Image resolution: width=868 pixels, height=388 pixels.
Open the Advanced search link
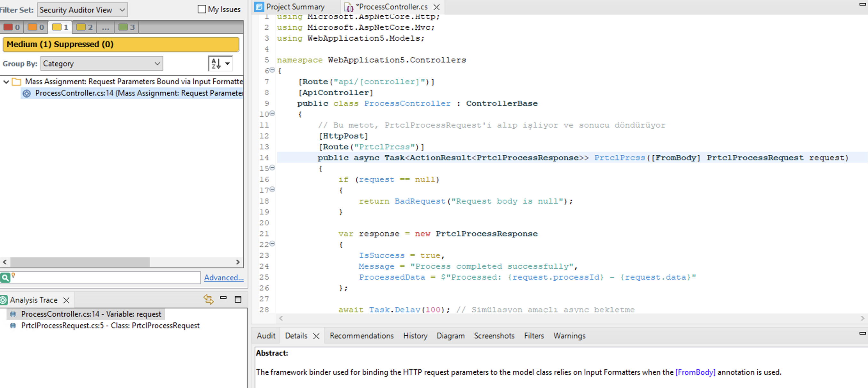[x=224, y=277]
